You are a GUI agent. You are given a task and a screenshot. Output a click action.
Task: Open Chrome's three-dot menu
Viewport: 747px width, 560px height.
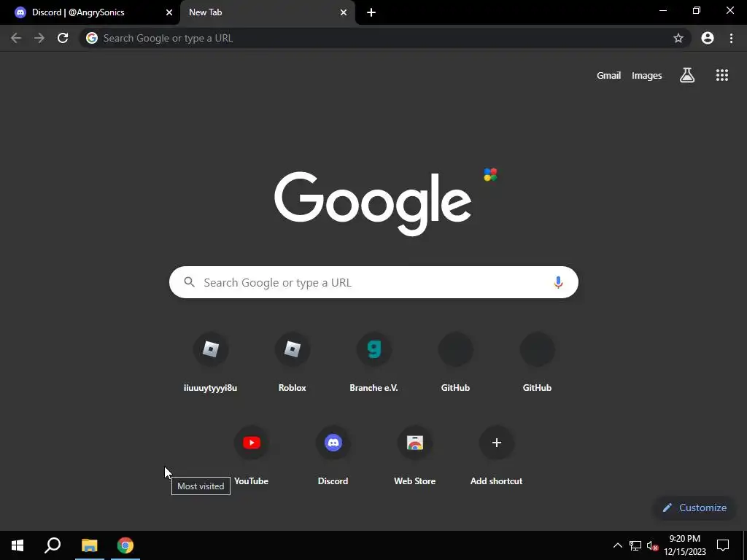tap(731, 38)
